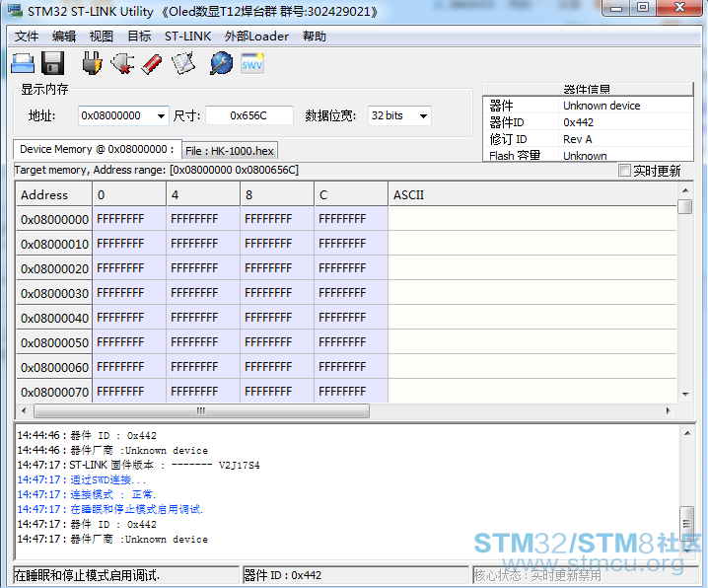Open the ST-LINK menu
Screen dimensions: 708x588
187,37
